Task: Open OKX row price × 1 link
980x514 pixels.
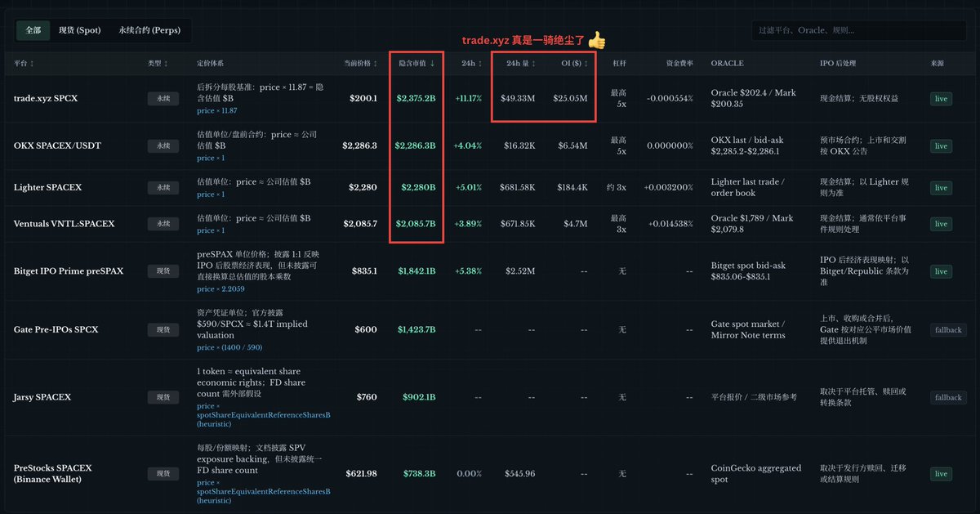Action: pos(211,158)
